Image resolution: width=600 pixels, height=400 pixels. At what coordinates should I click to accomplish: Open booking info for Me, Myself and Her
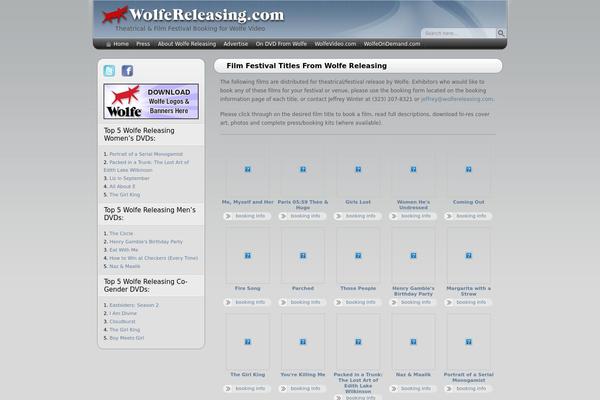click(x=248, y=216)
